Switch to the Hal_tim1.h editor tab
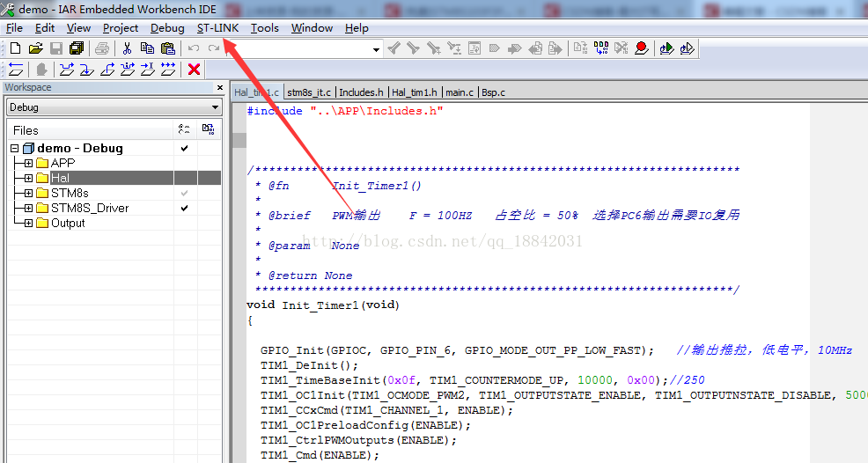Screen dimensions: 868x463 [x=414, y=92]
